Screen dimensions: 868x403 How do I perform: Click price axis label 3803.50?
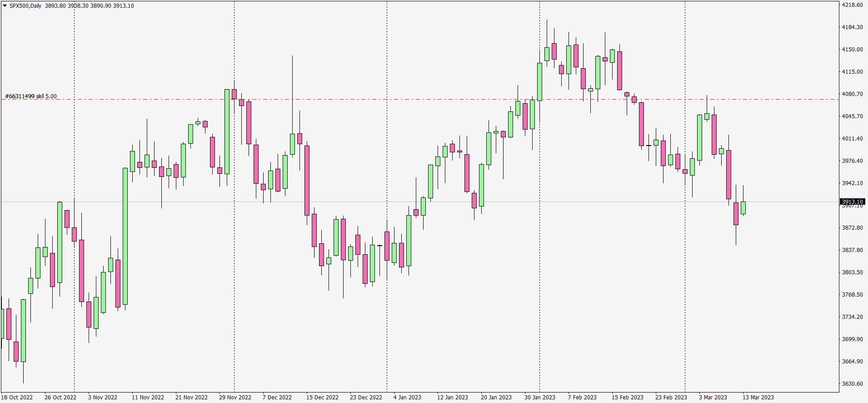pyautogui.click(x=852, y=272)
